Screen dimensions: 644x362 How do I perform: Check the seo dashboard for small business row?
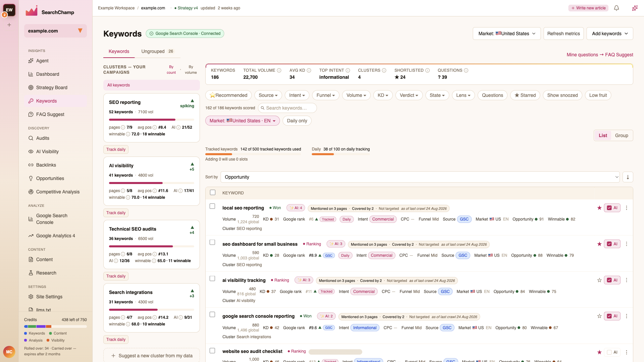point(212,242)
